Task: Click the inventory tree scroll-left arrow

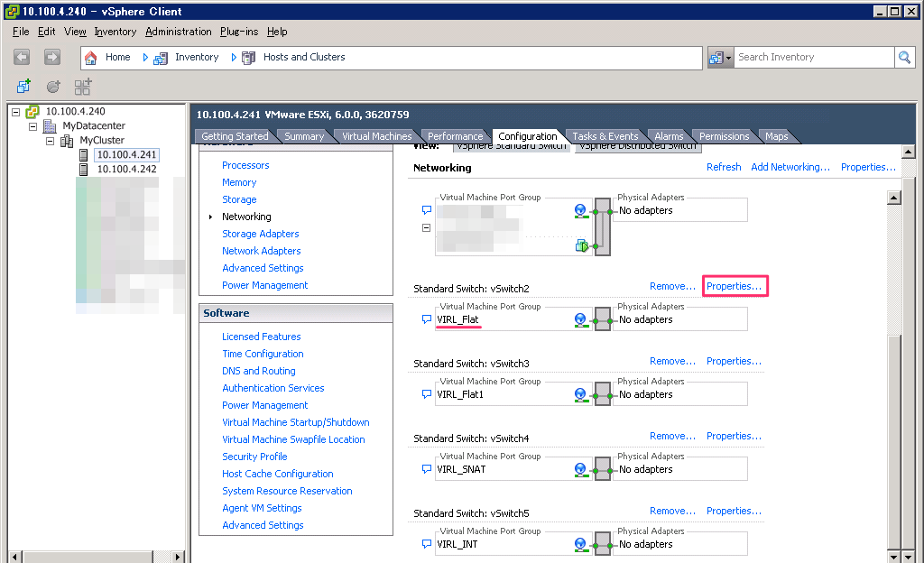Action: [15, 557]
